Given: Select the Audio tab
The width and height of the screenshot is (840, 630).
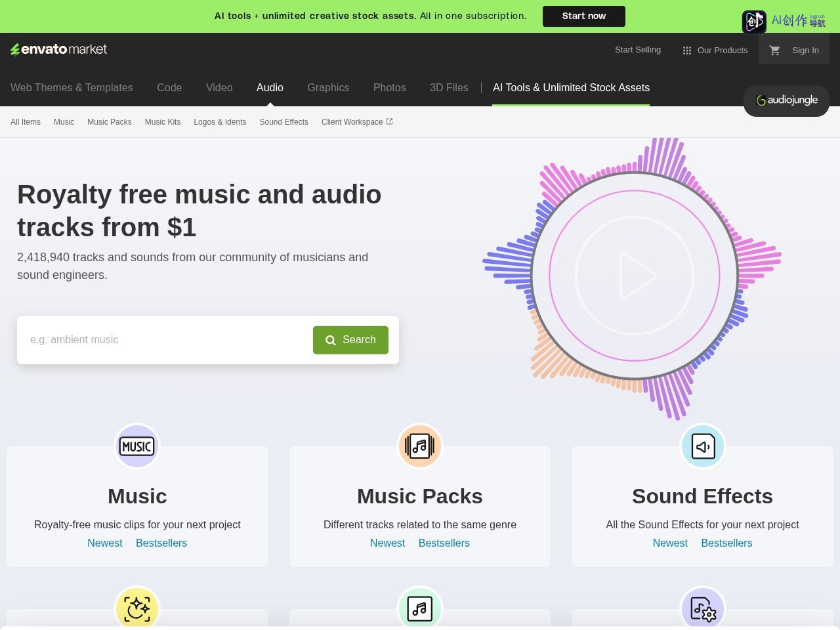Looking at the screenshot, I should coord(270,88).
